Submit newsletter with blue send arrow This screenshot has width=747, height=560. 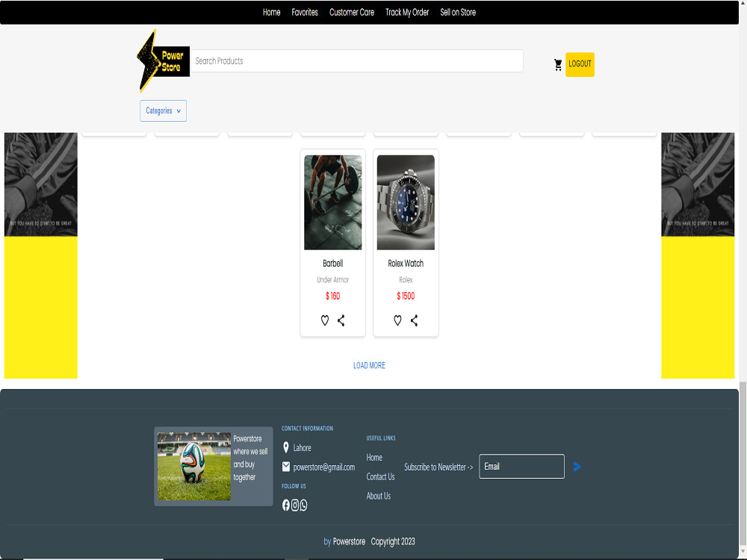coord(577,467)
